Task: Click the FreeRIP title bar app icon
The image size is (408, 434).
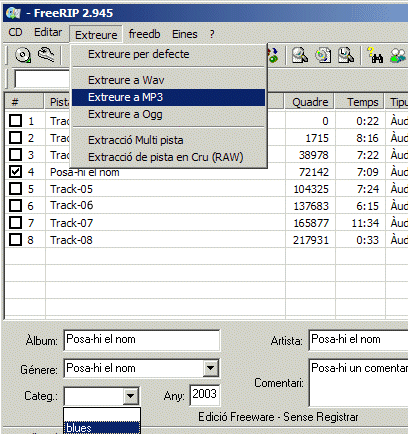Action: (14, 13)
